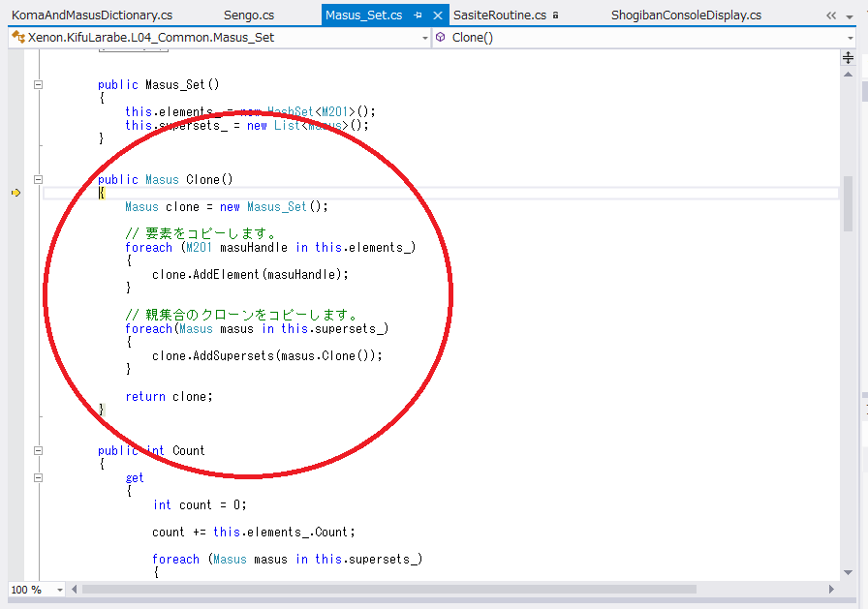Click the yellow current-statement arrow in margin
868x609 pixels.
[x=15, y=193]
